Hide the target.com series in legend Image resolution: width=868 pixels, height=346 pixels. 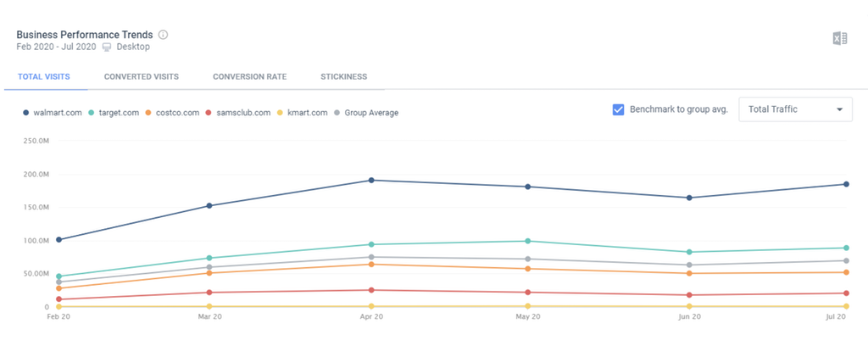[119, 113]
